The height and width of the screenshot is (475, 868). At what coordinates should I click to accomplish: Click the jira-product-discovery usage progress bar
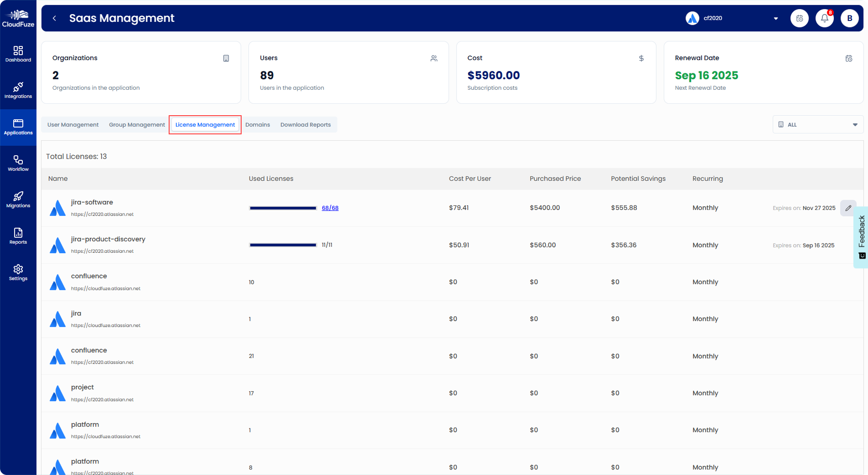[x=283, y=245]
